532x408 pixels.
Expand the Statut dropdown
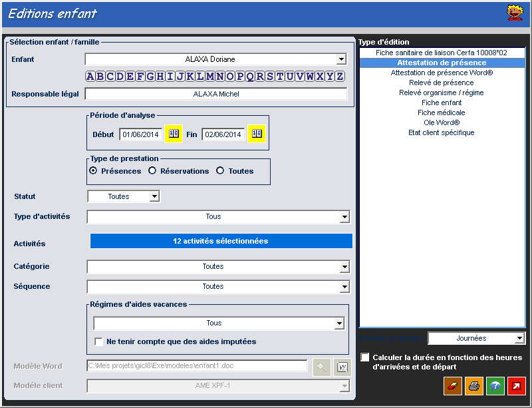coord(154,196)
